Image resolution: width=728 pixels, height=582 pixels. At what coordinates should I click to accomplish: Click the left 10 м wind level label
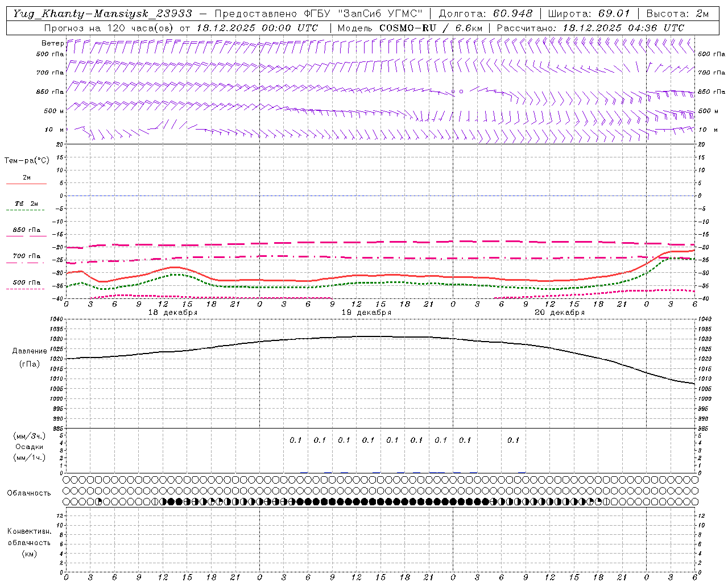click(54, 130)
